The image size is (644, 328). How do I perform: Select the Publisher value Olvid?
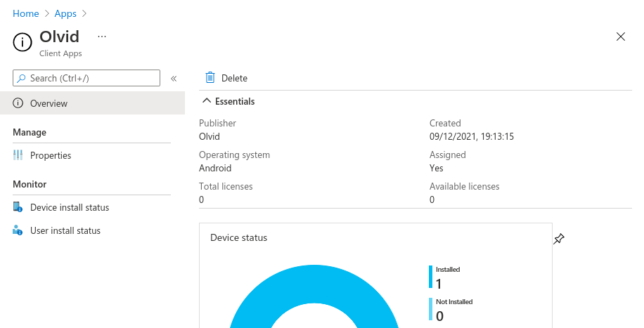210,137
